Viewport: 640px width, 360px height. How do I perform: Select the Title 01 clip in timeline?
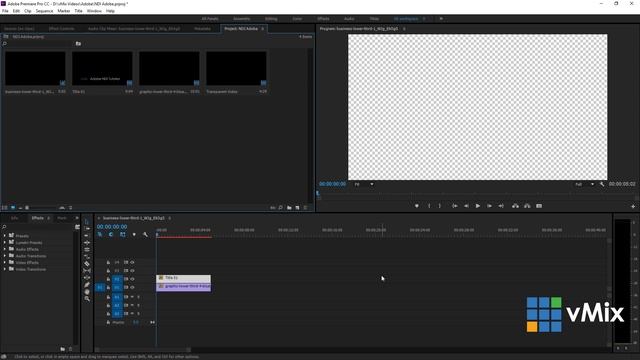[183, 278]
